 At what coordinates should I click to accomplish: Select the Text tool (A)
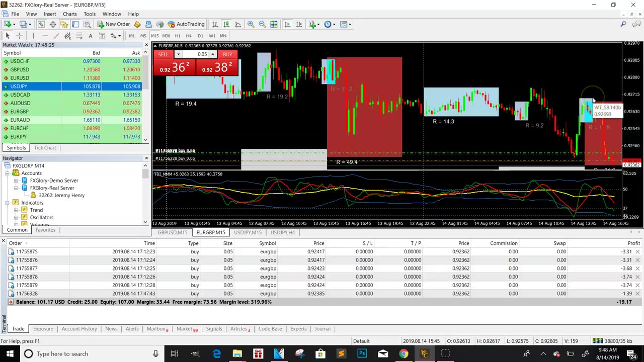pos(91,36)
